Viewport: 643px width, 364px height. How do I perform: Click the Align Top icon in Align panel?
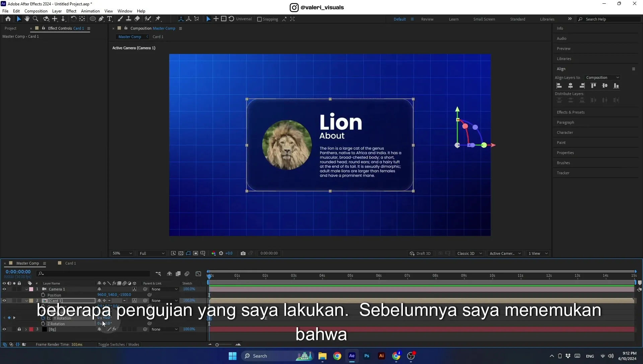[593, 86]
